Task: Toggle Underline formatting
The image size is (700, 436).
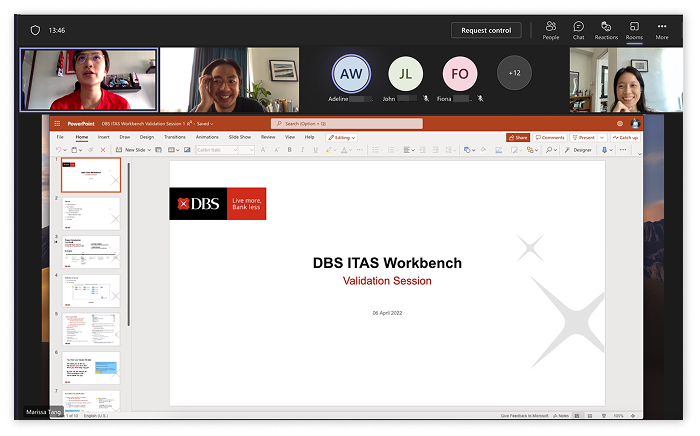Action: [x=315, y=150]
